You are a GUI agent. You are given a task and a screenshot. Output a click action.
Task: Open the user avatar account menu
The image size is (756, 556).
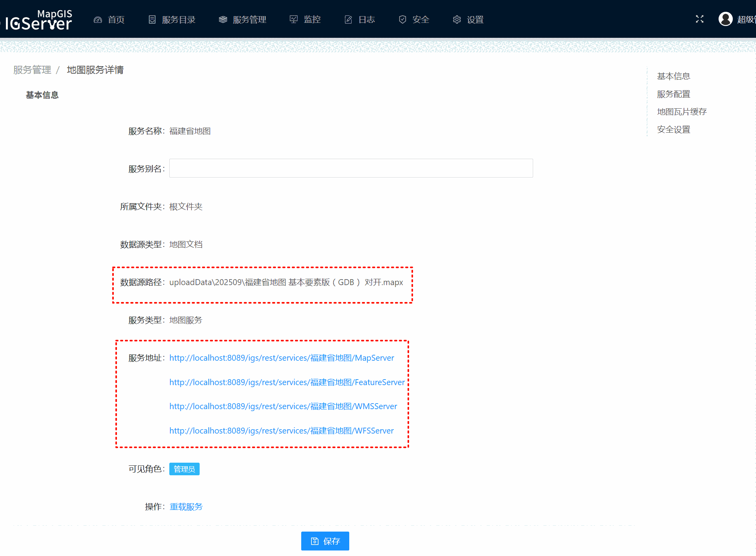tap(725, 19)
